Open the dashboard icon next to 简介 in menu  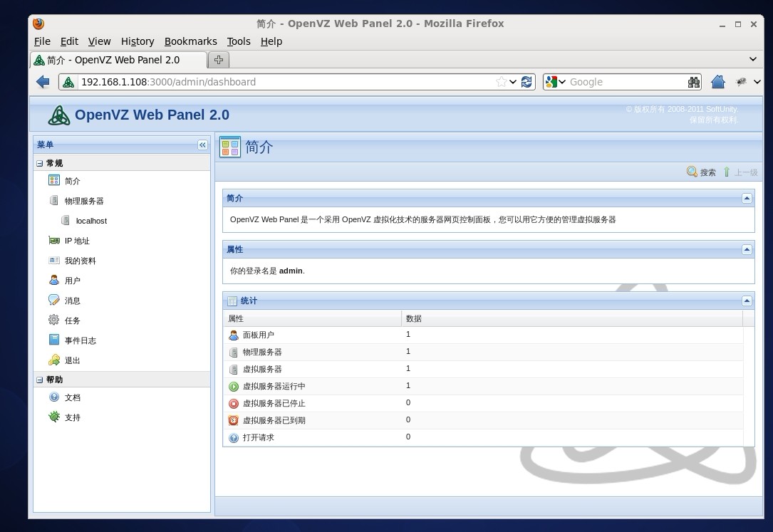click(x=54, y=180)
